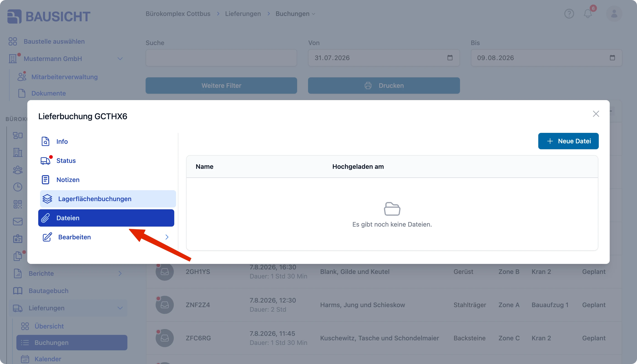Open the Info tab icon

(x=45, y=142)
